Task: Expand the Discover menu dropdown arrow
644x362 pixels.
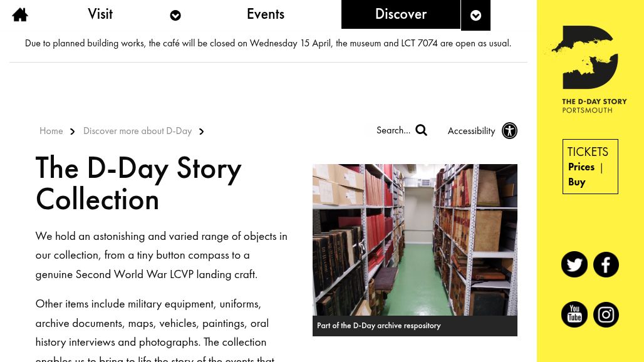Action: (x=475, y=16)
